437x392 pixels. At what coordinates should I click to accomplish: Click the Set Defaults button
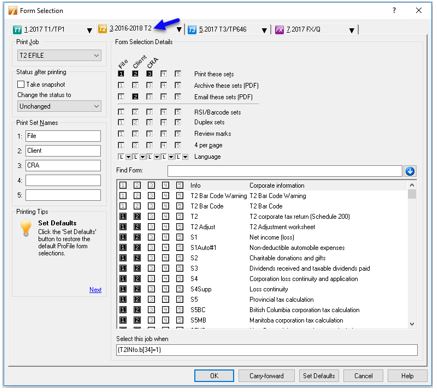click(x=319, y=376)
